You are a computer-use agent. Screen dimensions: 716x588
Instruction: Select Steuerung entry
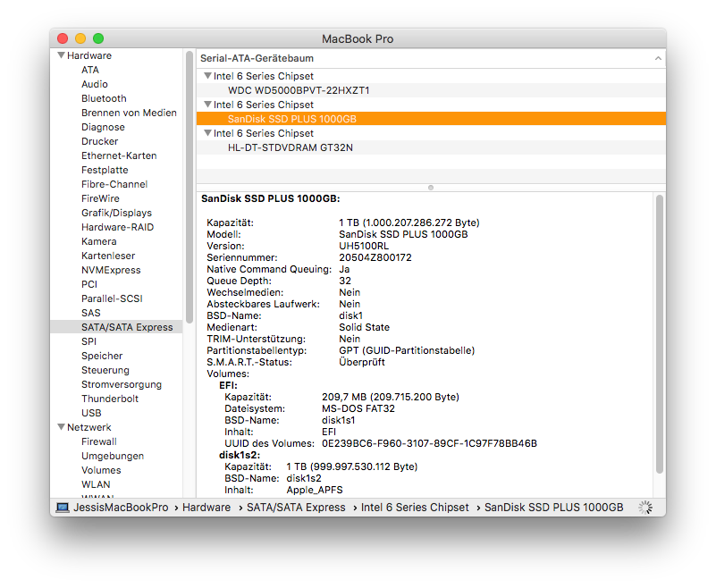point(105,370)
